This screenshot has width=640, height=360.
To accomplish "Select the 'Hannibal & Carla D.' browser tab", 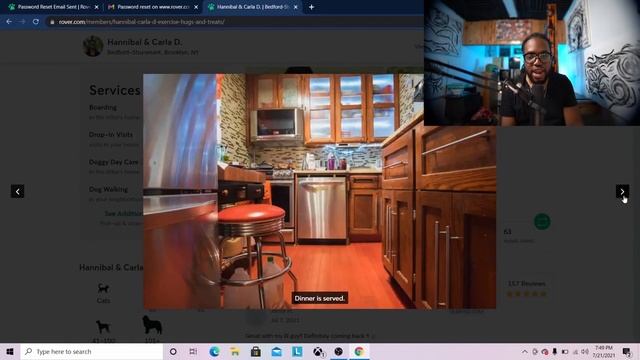I will [x=252, y=7].
